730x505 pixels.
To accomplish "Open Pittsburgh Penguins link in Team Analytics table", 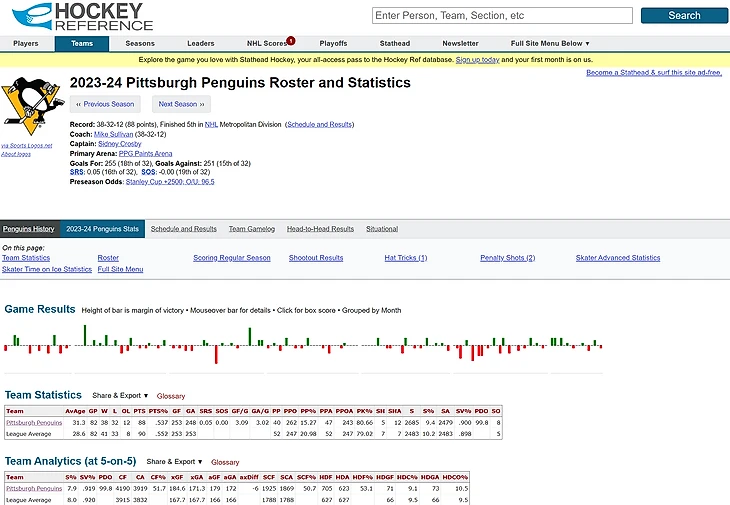I will [x=34, y=489].
